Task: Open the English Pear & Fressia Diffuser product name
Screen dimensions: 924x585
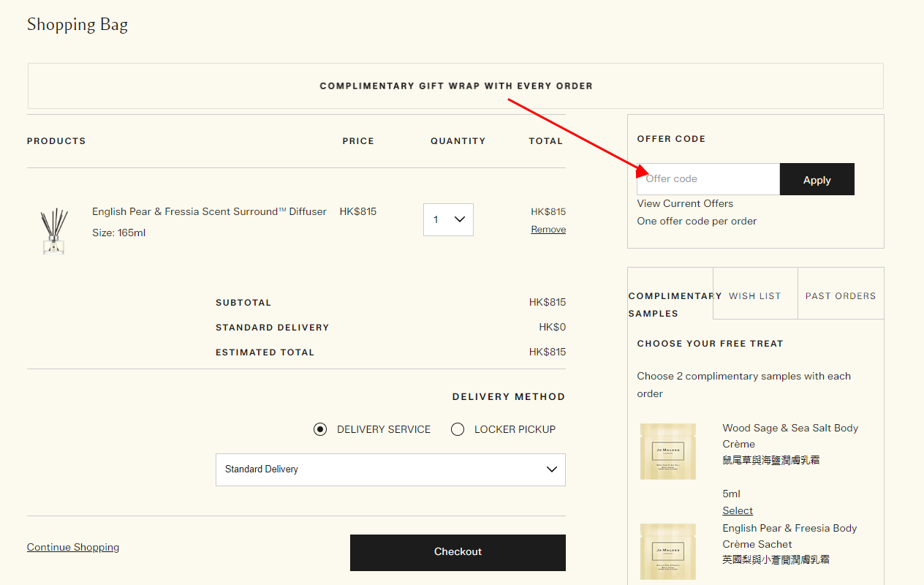Action: tap(209, 211)
